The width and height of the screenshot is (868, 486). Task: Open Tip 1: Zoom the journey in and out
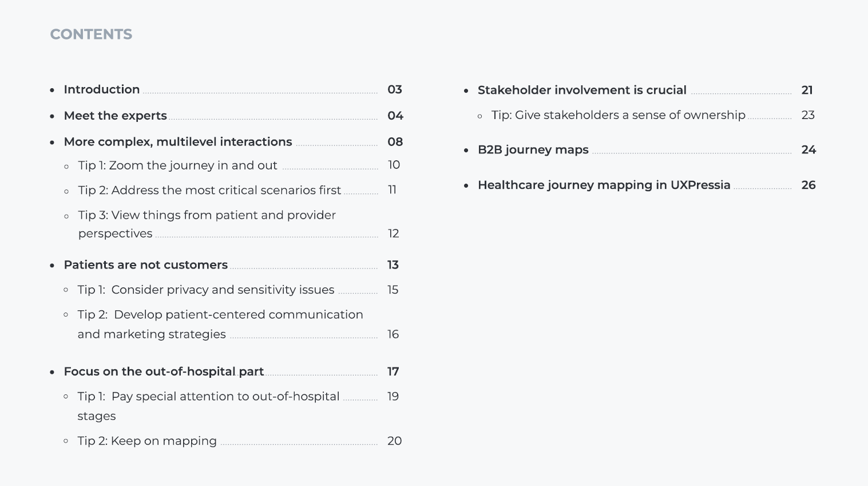coord(178,165)
